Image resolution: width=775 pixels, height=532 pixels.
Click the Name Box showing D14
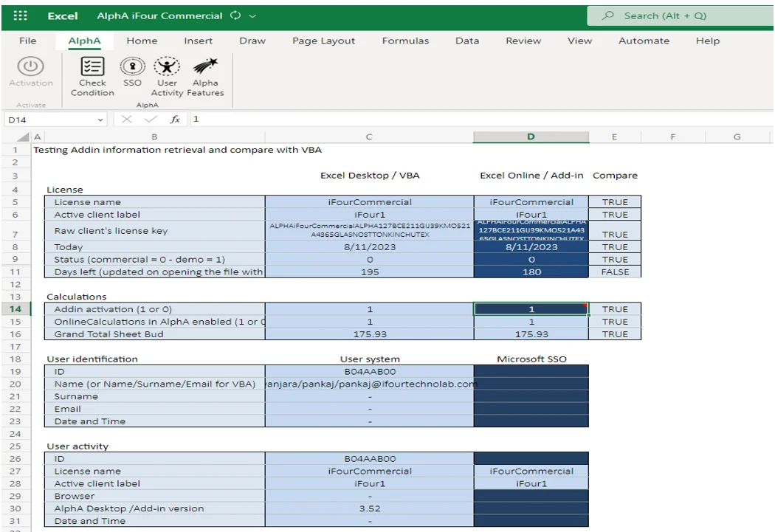(x=55, y=120)
